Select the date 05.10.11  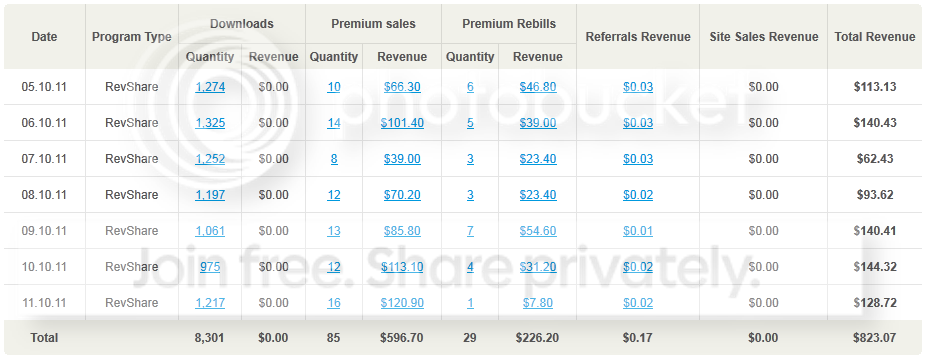(x=44, y=87)
